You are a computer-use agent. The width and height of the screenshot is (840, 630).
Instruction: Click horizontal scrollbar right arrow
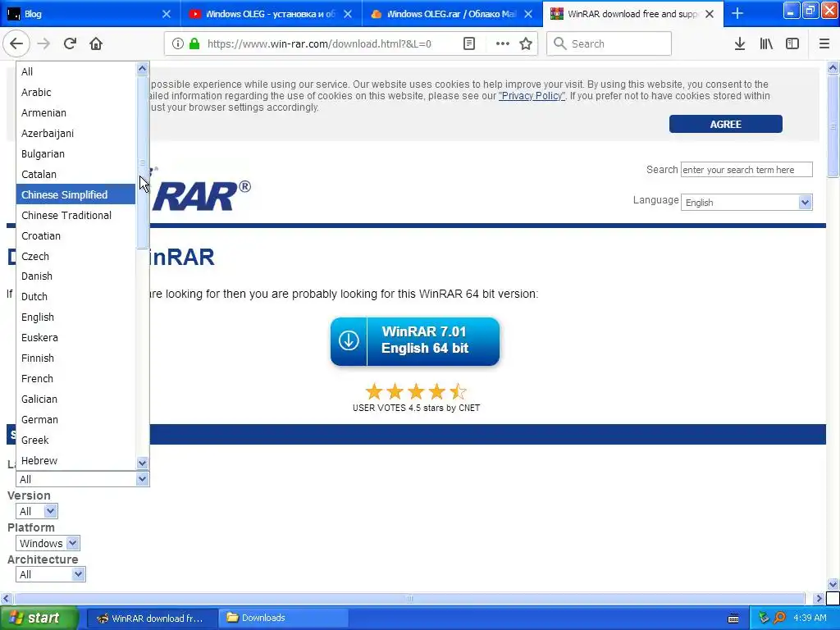click(x=819, y=598)
